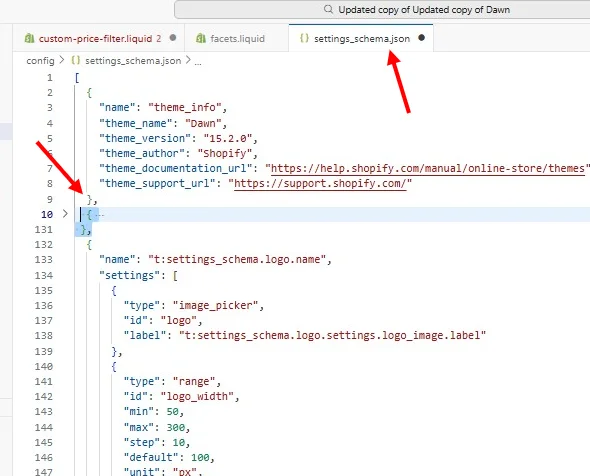Click the "logo_width" value on line 142
The height and width of the screenshot is (476, 590).
(197, 396)
